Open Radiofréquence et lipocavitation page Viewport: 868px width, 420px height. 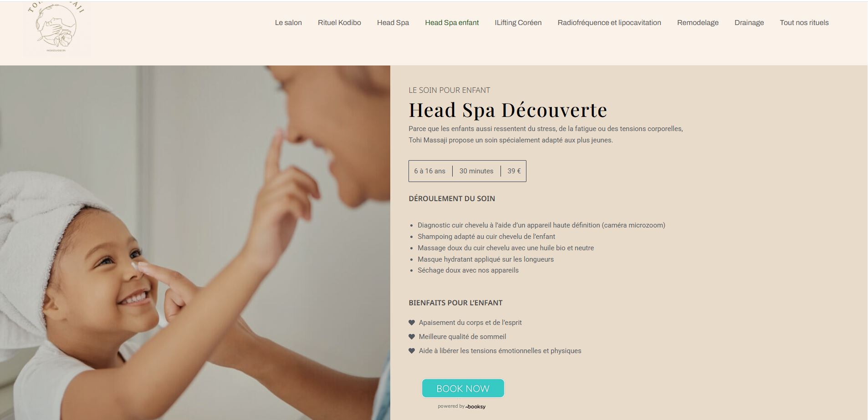pyautogui.click(x=609, y=23)
